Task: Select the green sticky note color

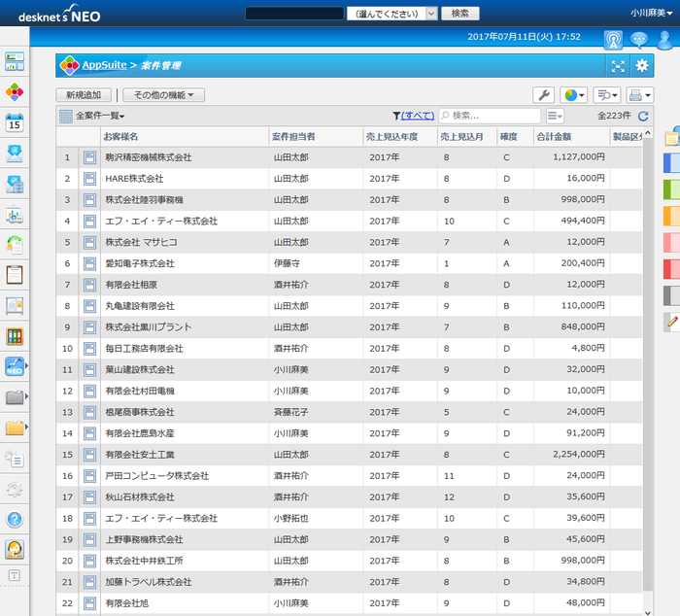Action: [x=671, y=188]
